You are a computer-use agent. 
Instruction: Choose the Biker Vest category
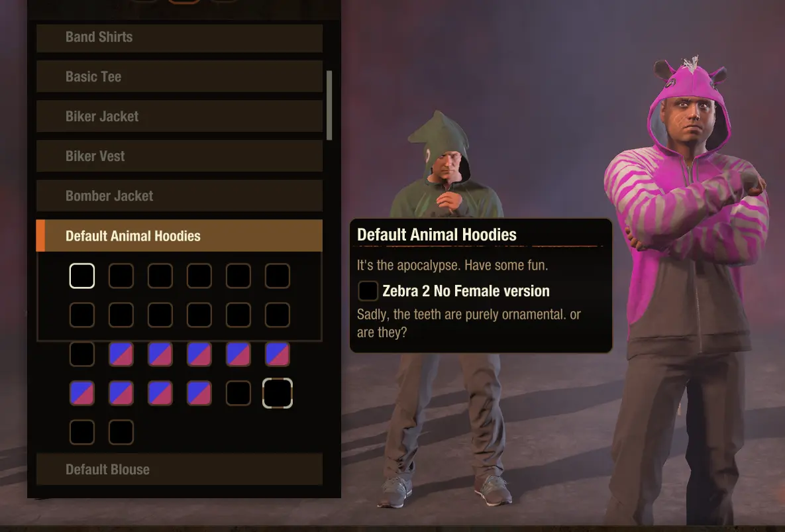point(180,156)
